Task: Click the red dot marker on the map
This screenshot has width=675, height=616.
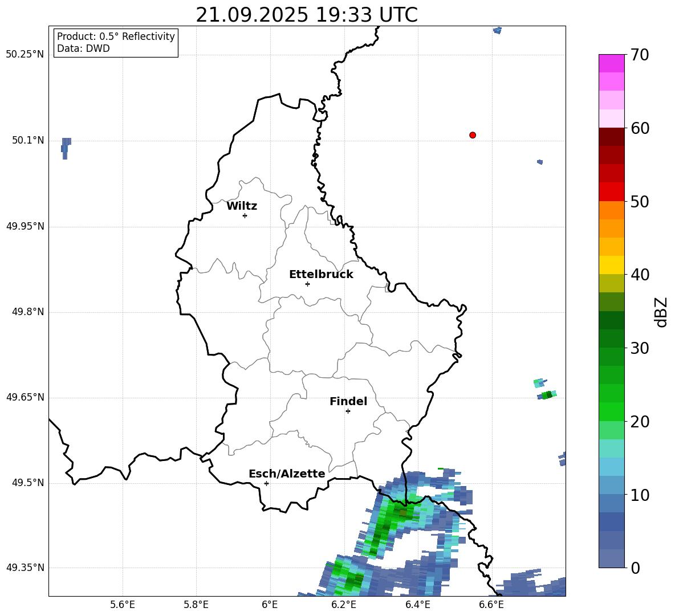Action: pyautogui.click(x=473, y=135)
